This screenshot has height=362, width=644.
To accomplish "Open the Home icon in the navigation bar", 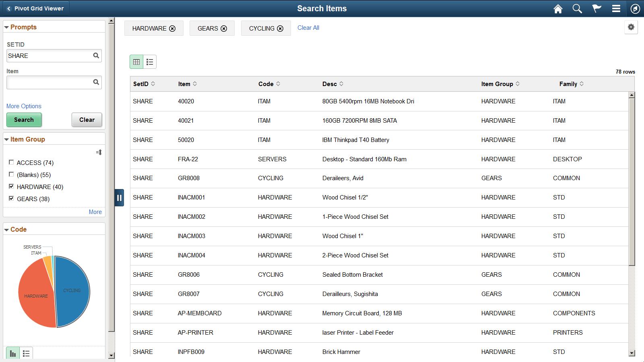I will point(558,8).
